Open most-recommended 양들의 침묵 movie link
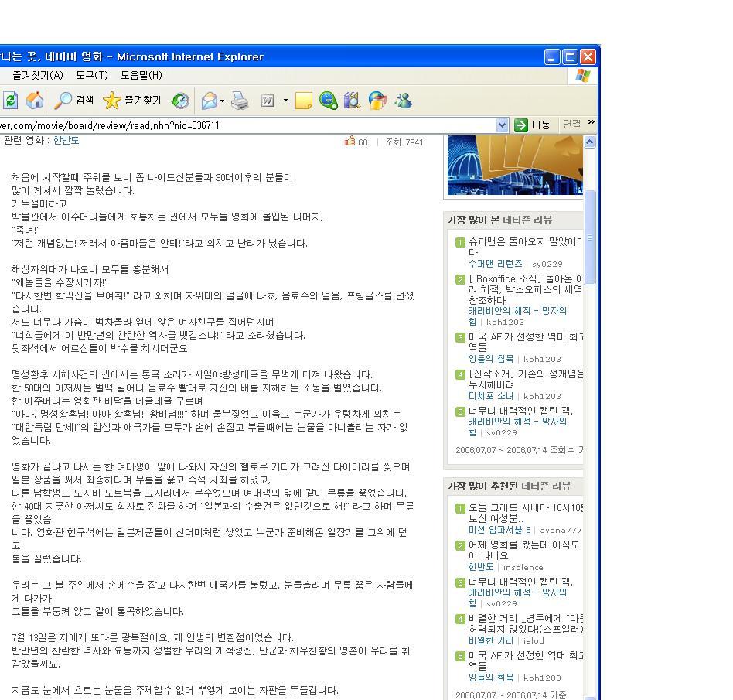 point(491,677)
